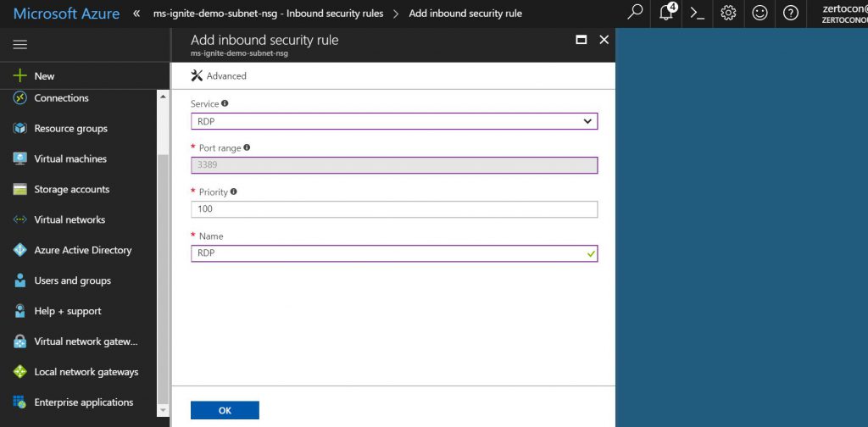Open Storage accounts in sidebar
Image resolution: width=868 pixels, height=427 pixels.
coord(71,190)
